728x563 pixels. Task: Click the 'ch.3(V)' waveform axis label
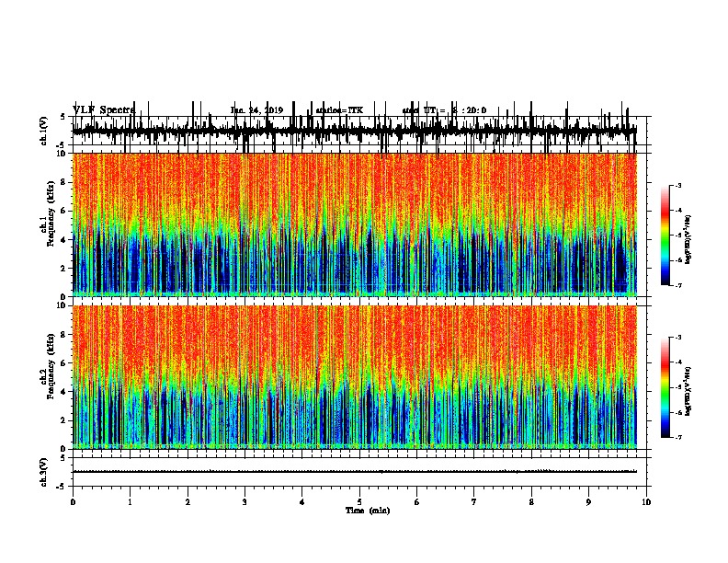tap(44, 472)
